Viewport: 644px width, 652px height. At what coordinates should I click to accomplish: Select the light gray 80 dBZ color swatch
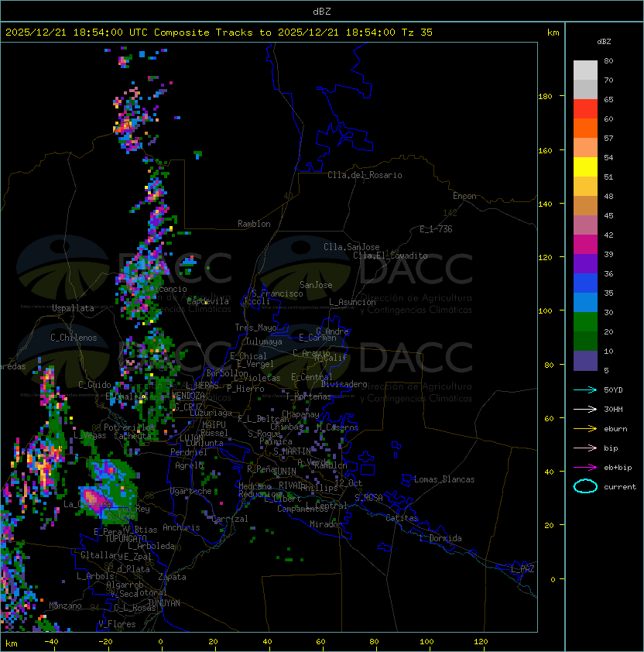tap(585, 70)
